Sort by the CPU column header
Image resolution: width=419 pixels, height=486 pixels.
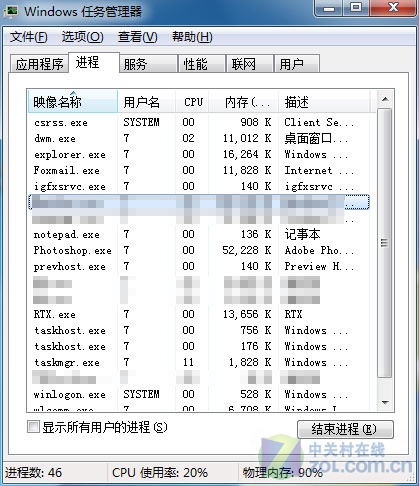click(x=192, y=102)
